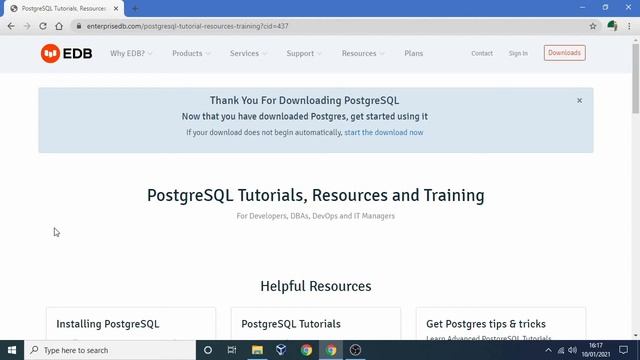Click the Cortana circle icon in the taskbar
The image size is (640, 360).
pos(208,350)
